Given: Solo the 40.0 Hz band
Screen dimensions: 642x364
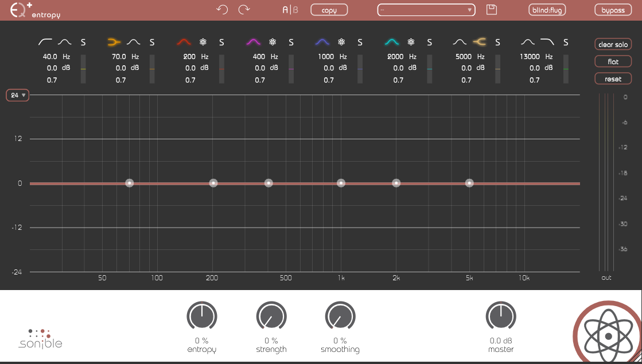Looking at the screenshot, I should point(83,42).
